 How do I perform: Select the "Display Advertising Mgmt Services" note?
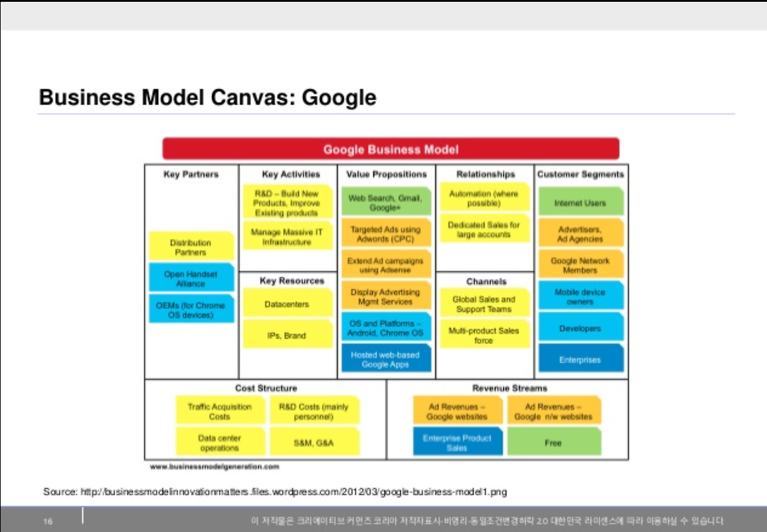pyautogui.click(x=386, y=296)
